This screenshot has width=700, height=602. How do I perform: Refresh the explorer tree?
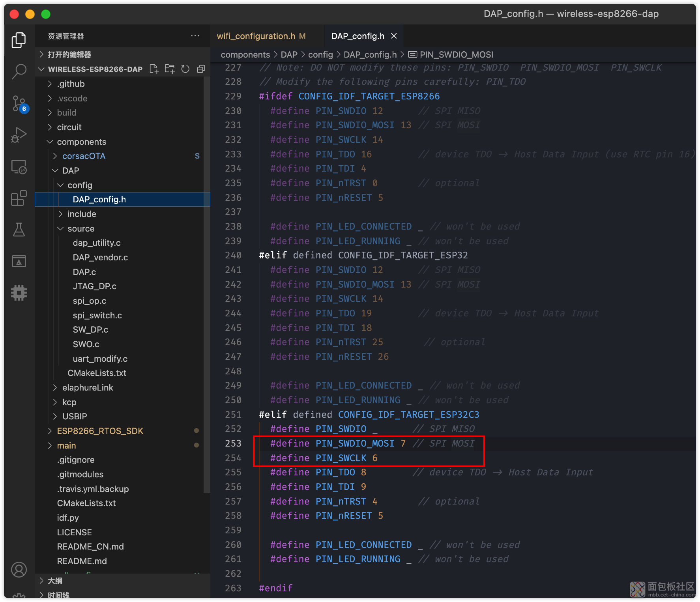click(x=185, y=69)
